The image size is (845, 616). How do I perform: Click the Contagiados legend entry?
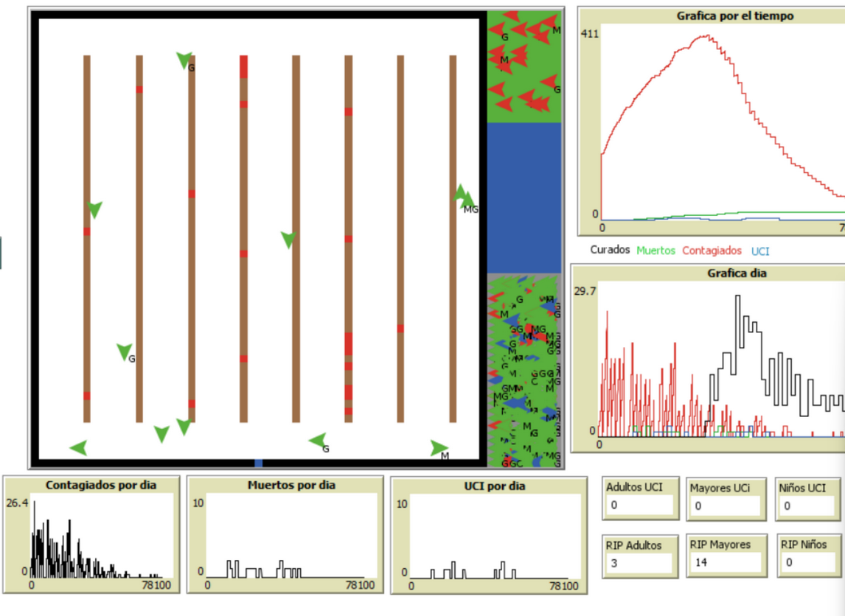[x=712, y=251]
